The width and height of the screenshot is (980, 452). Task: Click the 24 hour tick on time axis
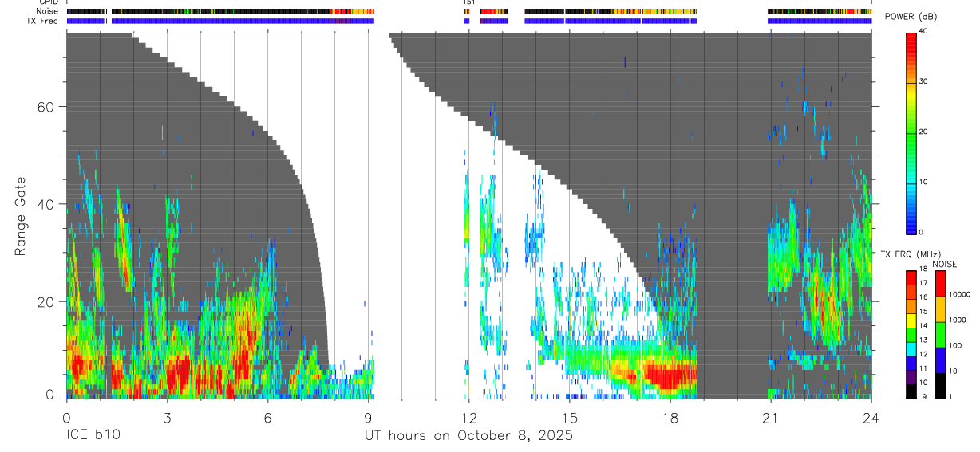pos(871,416)
